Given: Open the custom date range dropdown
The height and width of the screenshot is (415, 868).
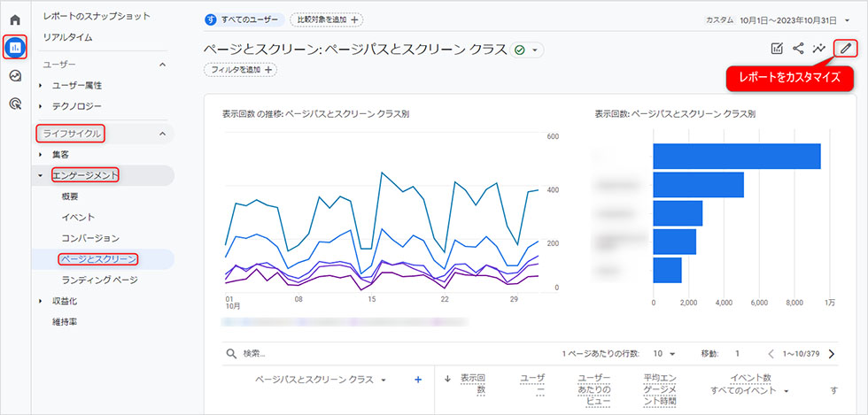Looking at the screenshot, I should pos(778,20).
